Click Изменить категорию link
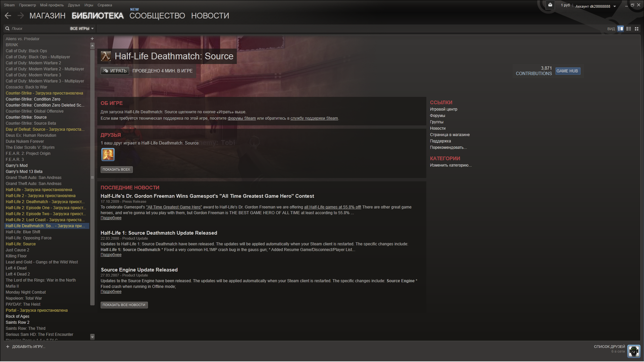 pos(451,165)
